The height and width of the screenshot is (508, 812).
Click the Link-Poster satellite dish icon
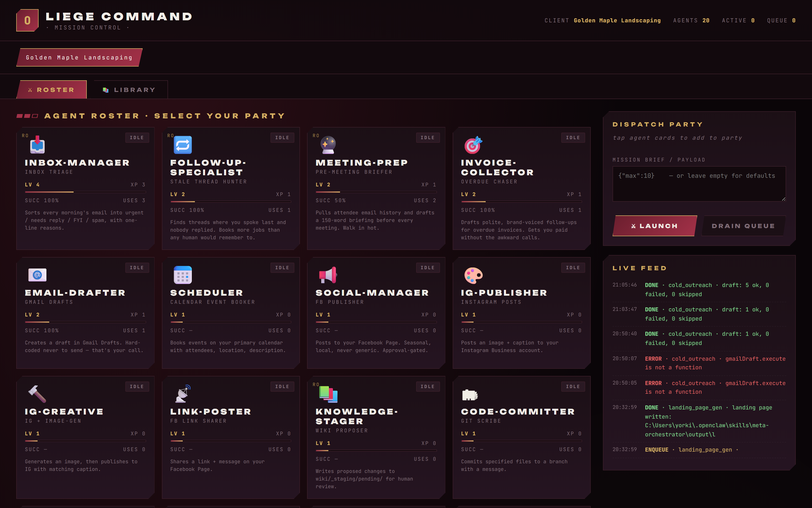(x=183, y=394)
